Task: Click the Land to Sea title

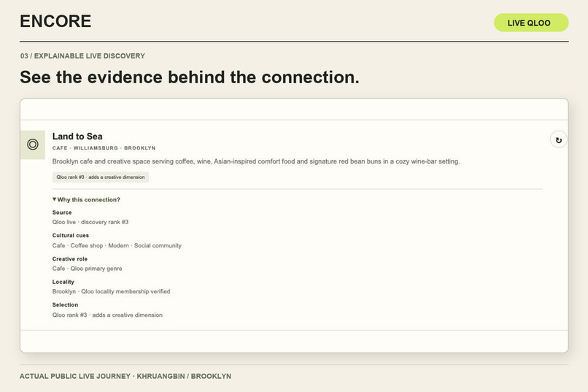Action: [x=77, y=137]
